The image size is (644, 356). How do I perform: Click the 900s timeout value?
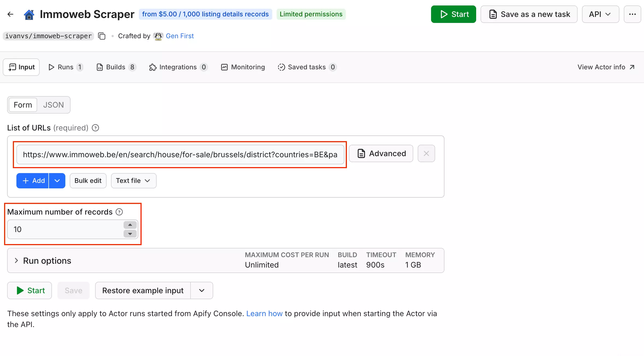375,265
